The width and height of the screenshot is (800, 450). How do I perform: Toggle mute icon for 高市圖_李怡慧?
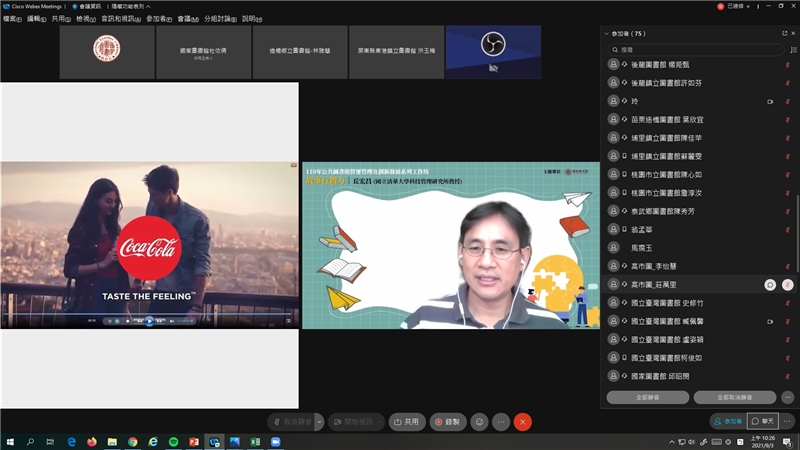(788, 266)
